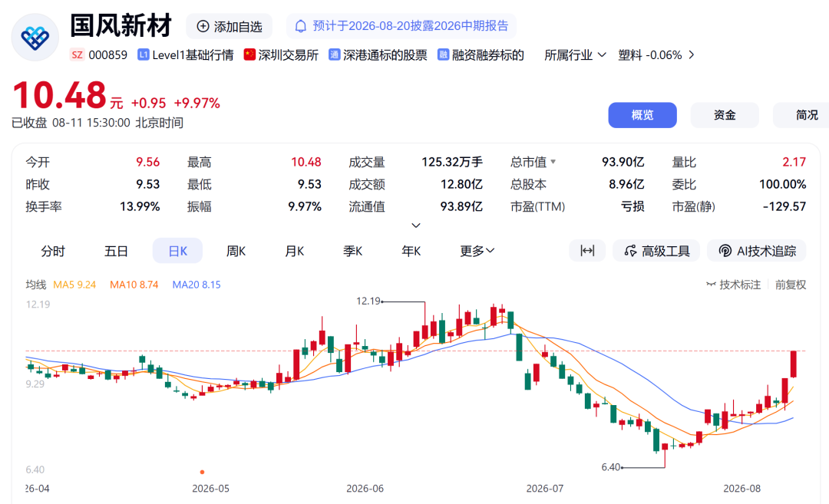Screen dimensions: 829x504
Task: Click the 国风新材 company logo
Action: click(35, 38)
